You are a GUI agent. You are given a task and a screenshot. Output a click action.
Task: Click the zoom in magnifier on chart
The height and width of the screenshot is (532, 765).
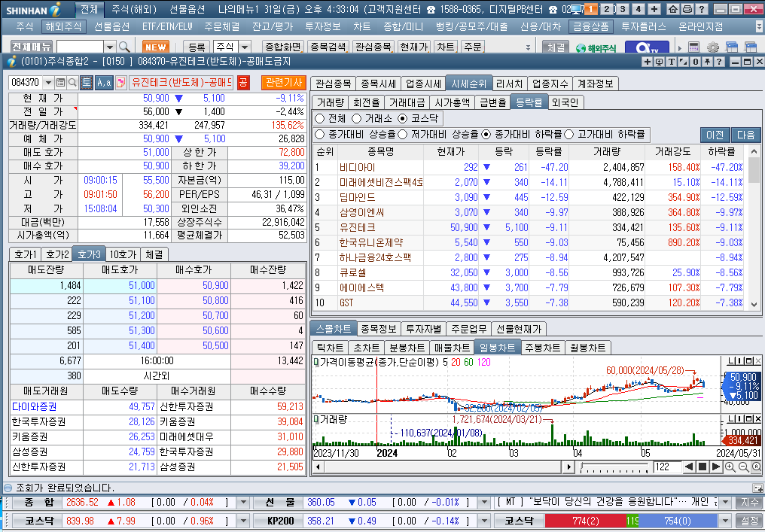(730, 467)
